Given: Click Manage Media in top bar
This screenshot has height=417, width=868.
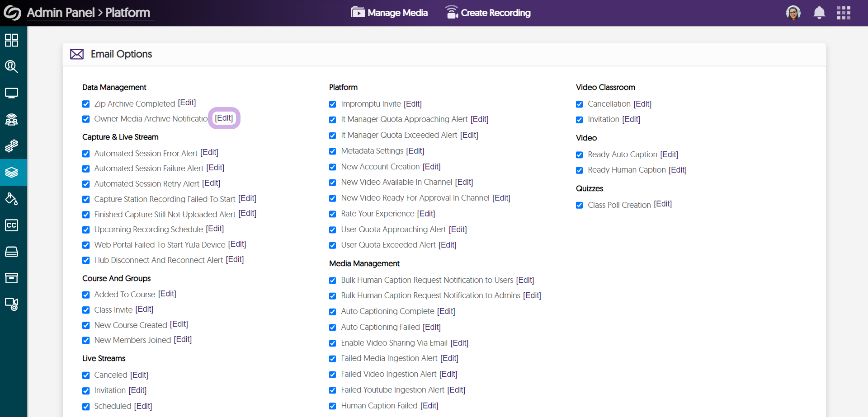Looking at the screenshot, I should [x=390, y=13].
